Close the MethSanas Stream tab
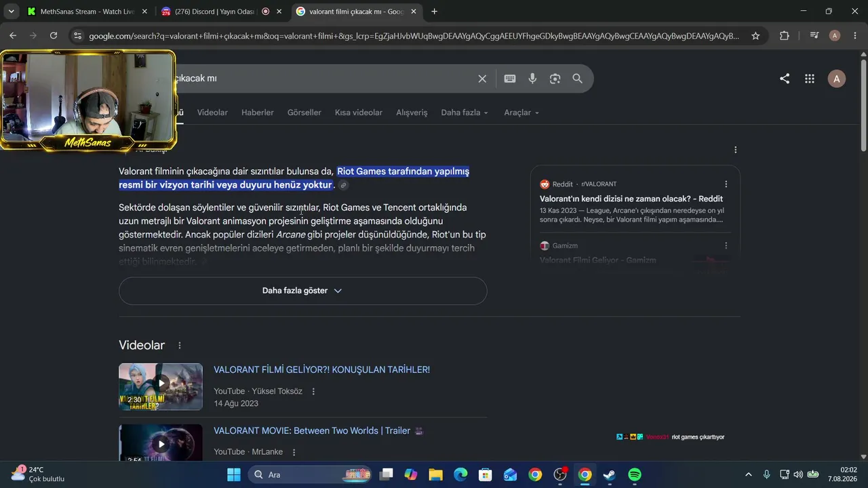This screenshot has height=488, width=868. click(x=144, y=12)
